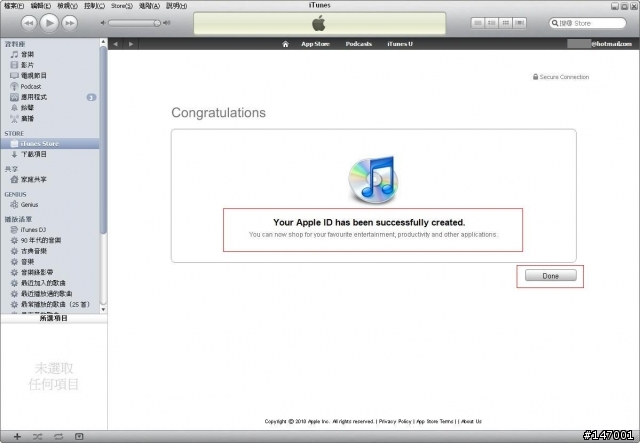The image size is (640, 443).
Task: Navigate forward in the store
Action: pos(131,44)
